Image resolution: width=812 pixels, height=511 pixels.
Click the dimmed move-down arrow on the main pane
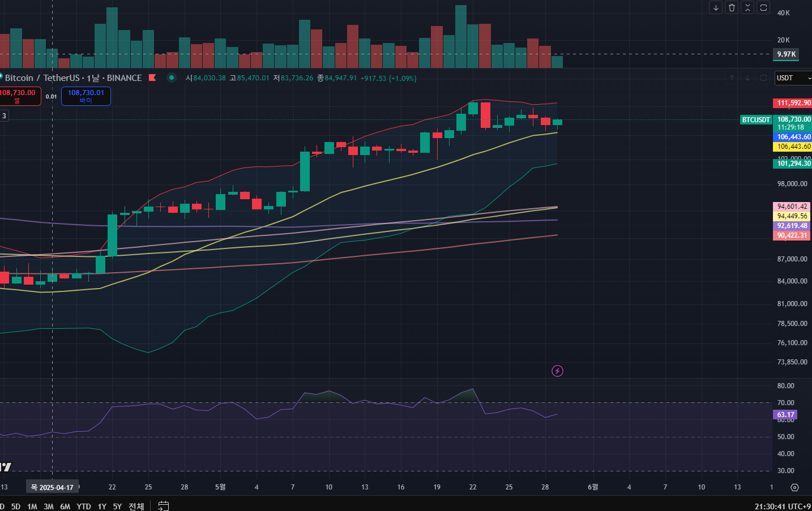[x=747, y=78]
